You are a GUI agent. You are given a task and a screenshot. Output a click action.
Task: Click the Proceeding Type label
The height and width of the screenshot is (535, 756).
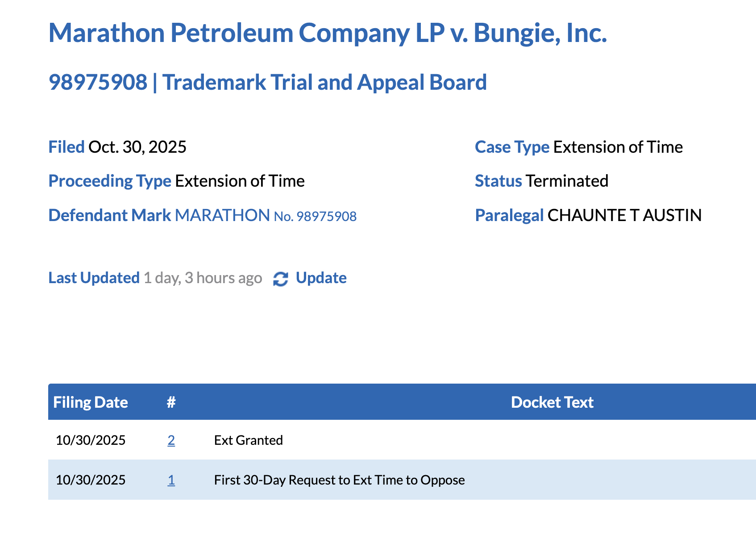[110, 181]
